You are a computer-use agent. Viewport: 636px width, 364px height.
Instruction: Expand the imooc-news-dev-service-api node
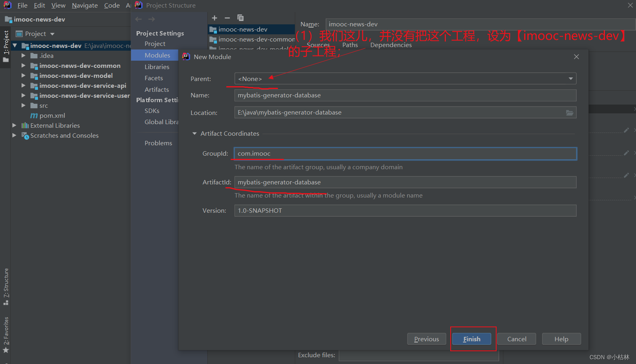click(x=24, y=85)
